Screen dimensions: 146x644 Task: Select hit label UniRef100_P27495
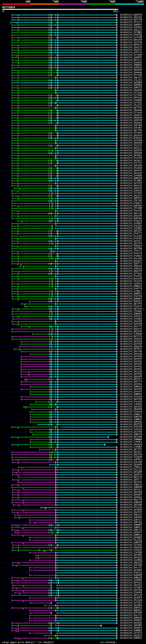coord(131,37)
